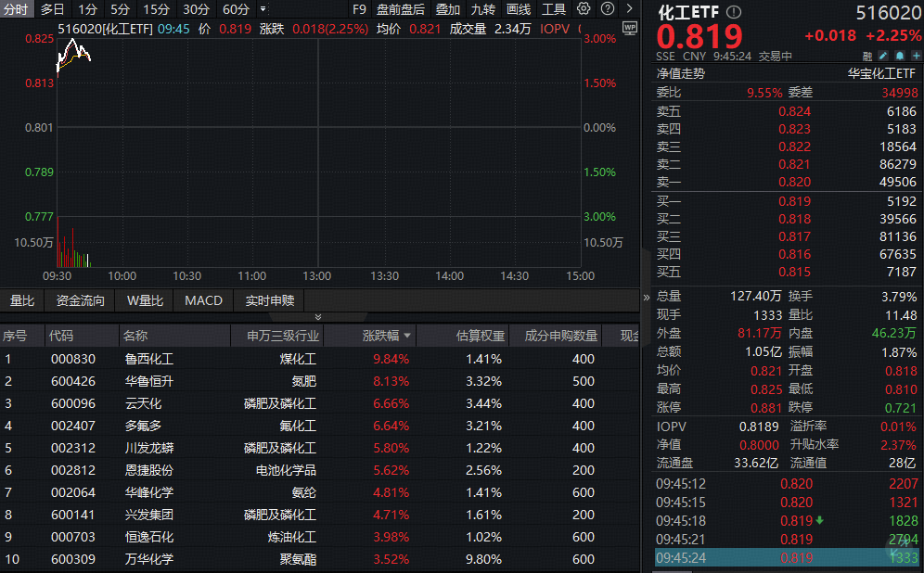Click the bell alert icon in quote panel
The width and height of the screenshot is (924, 573).
tap(900, 56)
